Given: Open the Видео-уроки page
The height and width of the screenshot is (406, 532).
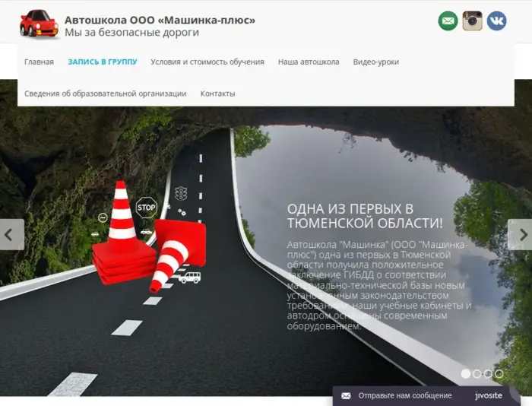Looking at the screenshot, I should pos(376,62).
